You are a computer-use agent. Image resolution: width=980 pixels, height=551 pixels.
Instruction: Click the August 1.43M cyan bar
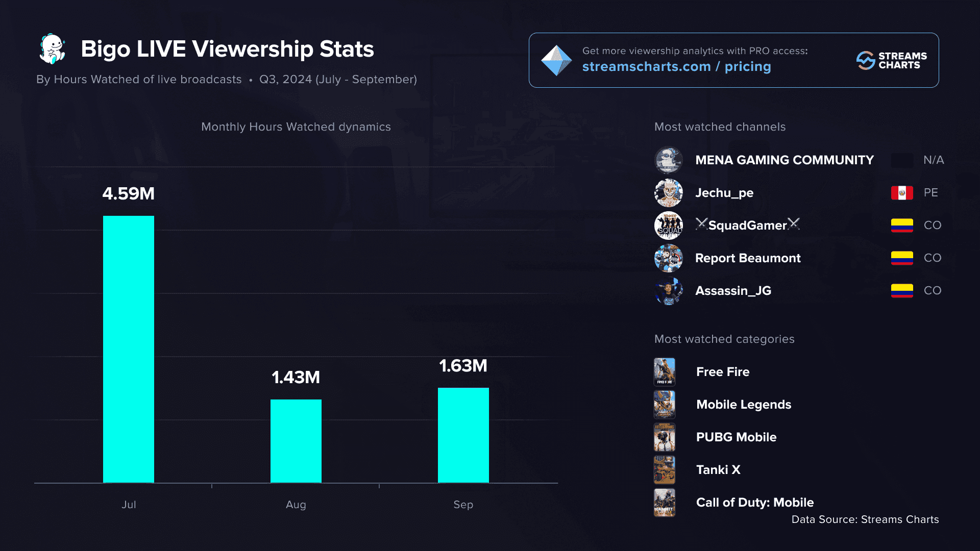pos(296,441)
